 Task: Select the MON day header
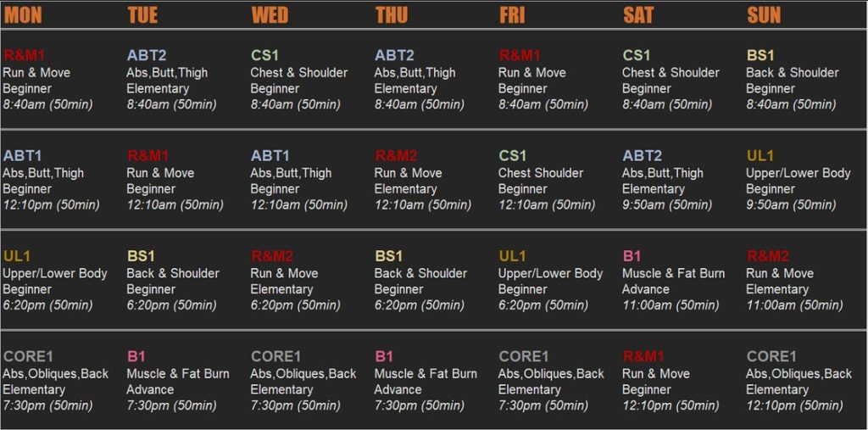(x=23, y=14)
